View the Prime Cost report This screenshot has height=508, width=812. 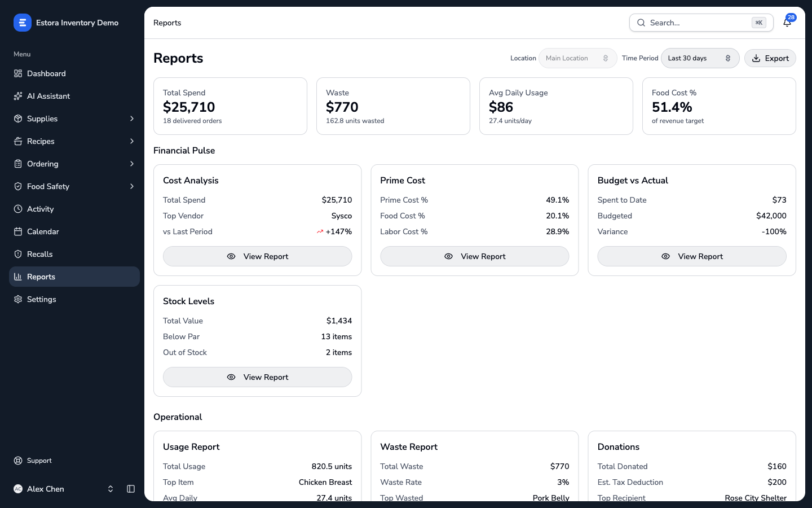tap(475, 256)
